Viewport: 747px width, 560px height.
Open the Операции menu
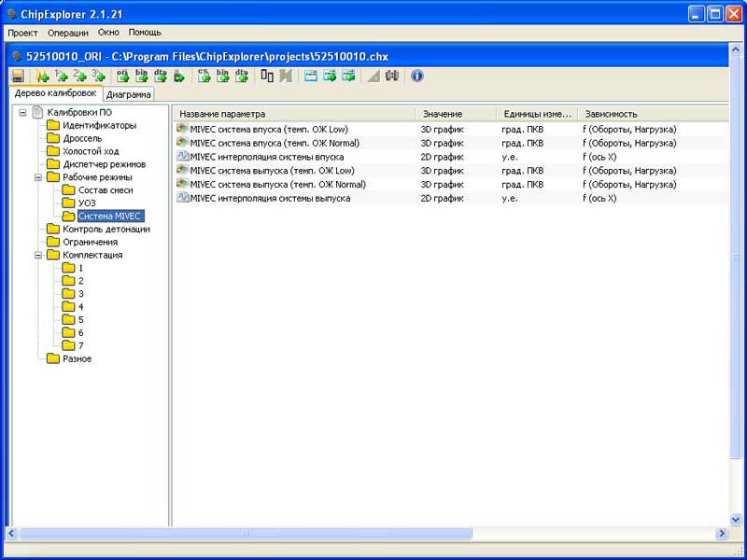[67, 32]
